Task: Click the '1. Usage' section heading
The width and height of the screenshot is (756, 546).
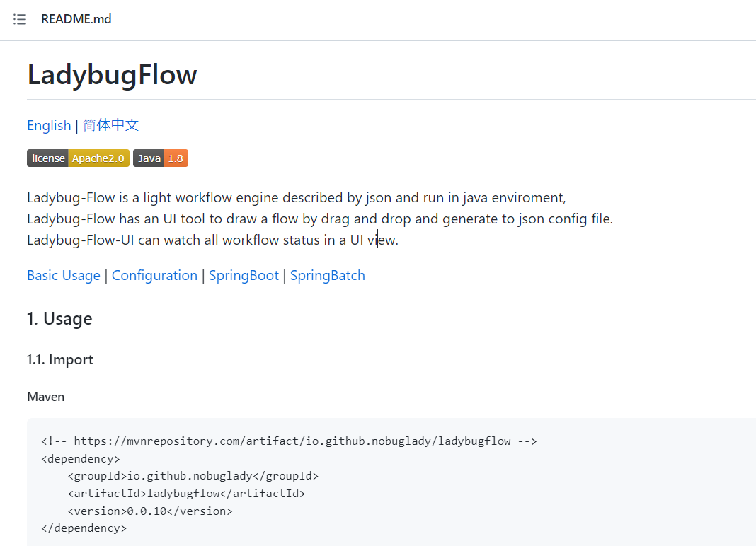Action: [59, 318]
